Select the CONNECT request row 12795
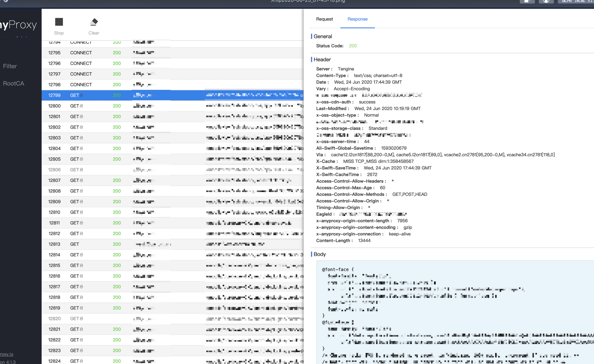 pos(172,53)
